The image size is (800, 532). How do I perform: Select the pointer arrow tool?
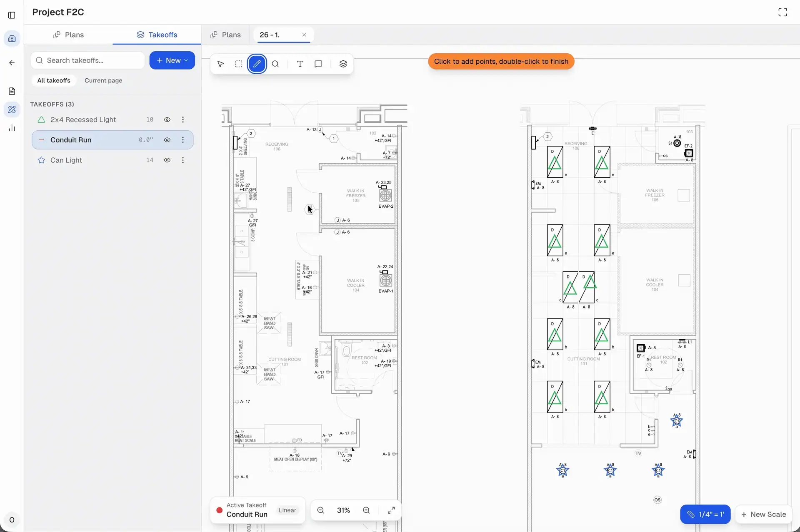pos(220,64)
